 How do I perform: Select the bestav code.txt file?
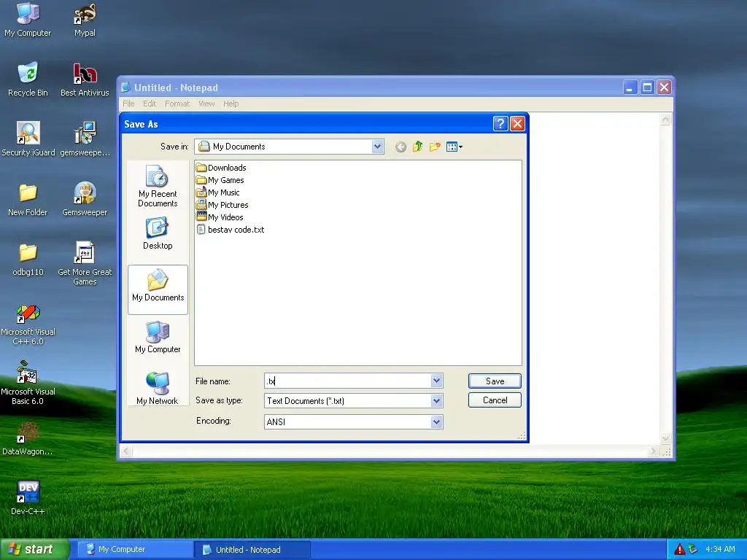[x=230, y=230]
